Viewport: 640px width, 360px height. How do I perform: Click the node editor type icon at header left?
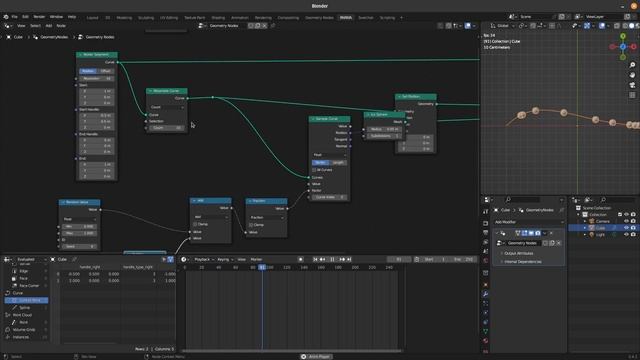(x=7, y=25)
